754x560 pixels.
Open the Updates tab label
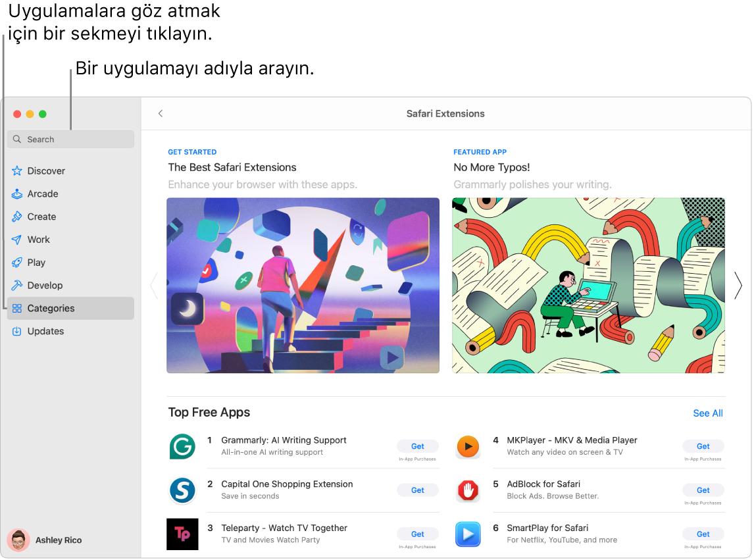(x=45, y=332)
